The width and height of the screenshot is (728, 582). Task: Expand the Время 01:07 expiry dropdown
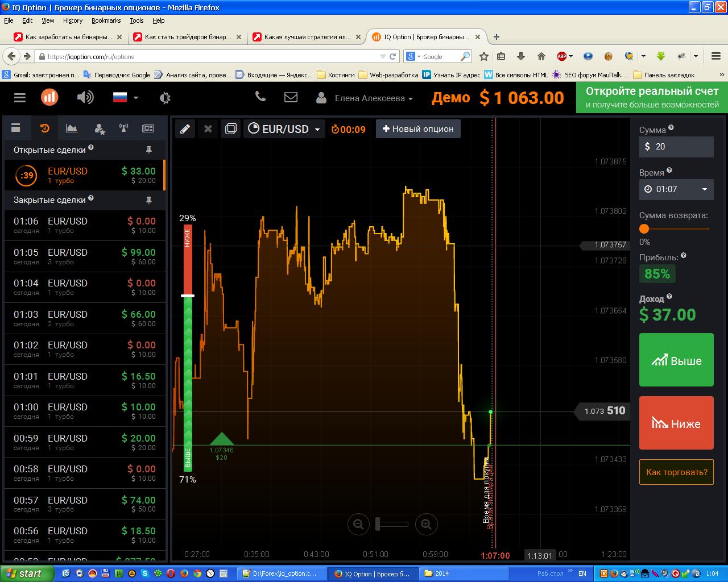pyautogui.click(x=676, y=189)
